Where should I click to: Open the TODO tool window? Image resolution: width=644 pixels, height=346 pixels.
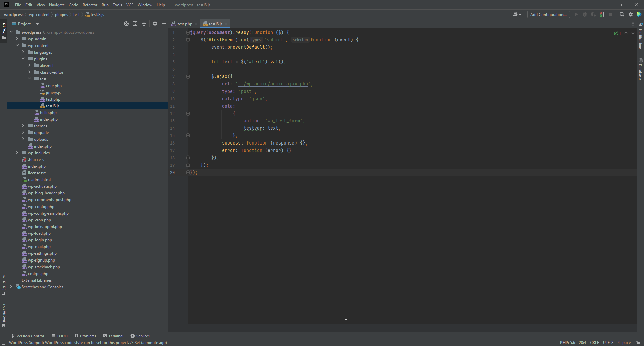60,336
